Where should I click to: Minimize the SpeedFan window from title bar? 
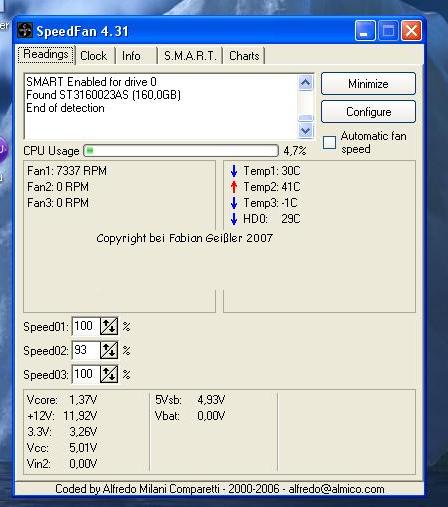[365, 31]
